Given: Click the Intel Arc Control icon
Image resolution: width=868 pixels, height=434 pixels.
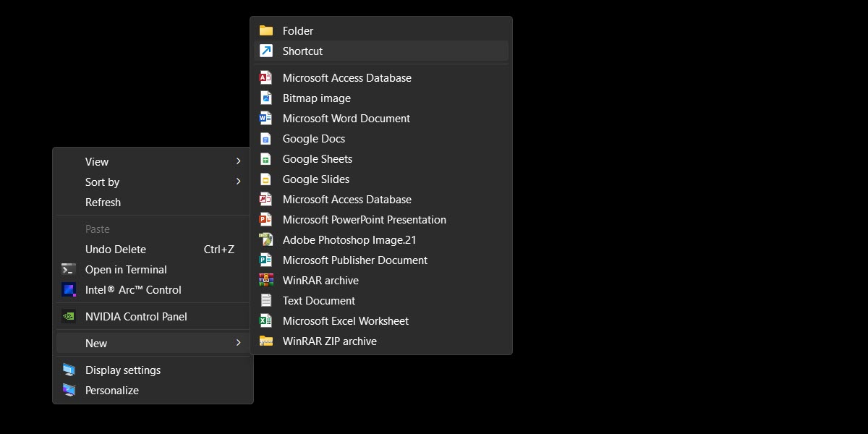Looking at the screenshot, I should (69, 289).
